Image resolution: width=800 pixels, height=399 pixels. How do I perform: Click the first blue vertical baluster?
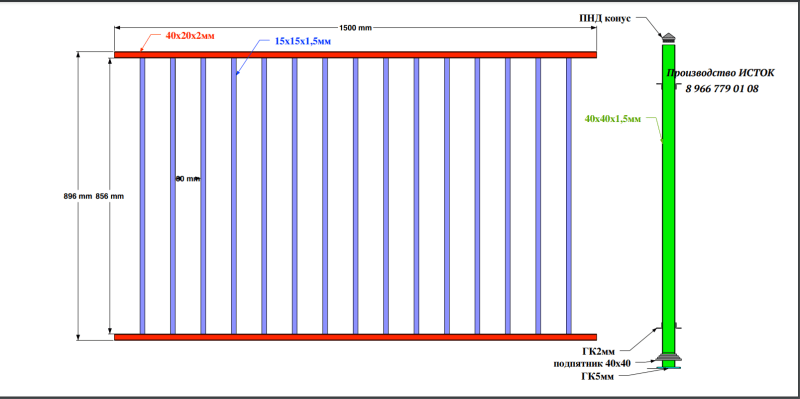142,196
